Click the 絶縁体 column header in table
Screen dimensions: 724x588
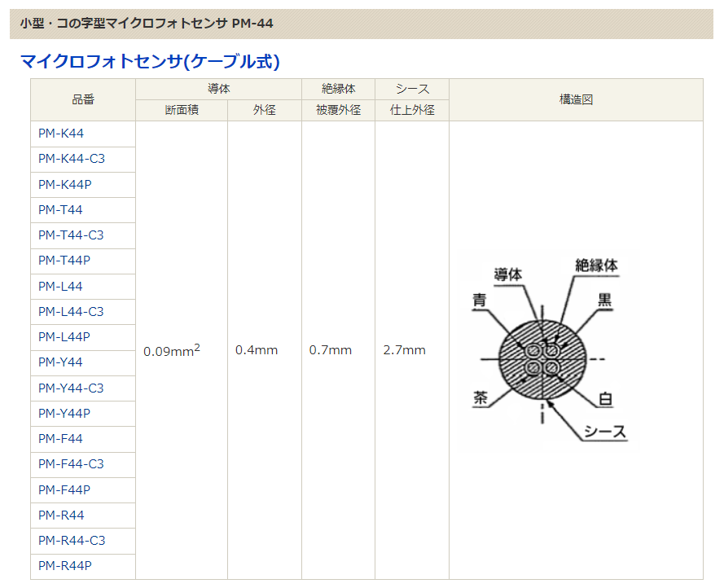point(339,89)
